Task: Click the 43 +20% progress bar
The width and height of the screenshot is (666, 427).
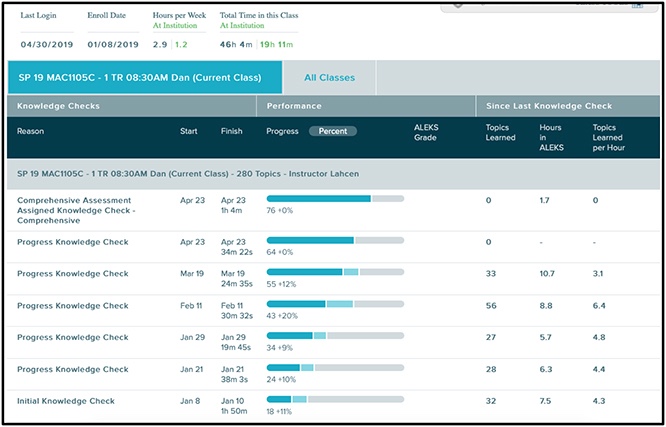Action: 335,304
